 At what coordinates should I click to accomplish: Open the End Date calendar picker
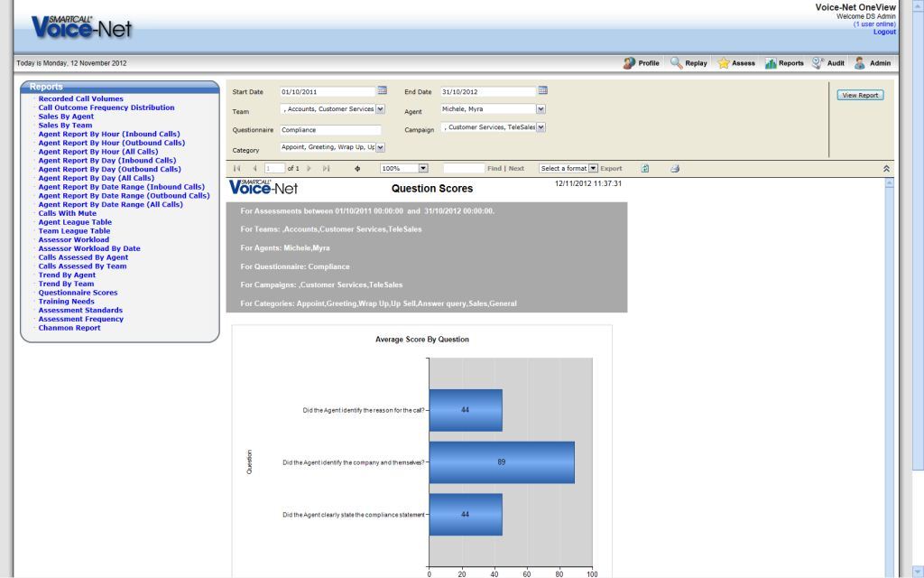pos(543,90)
